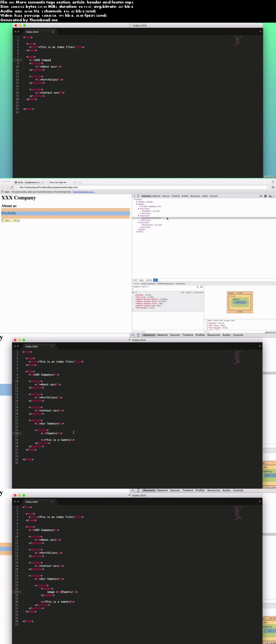This screenshot has height=644, width=276.
Task: Open the Profiles tab in the browser frame's DevTools
Action: tap(185, 196)
